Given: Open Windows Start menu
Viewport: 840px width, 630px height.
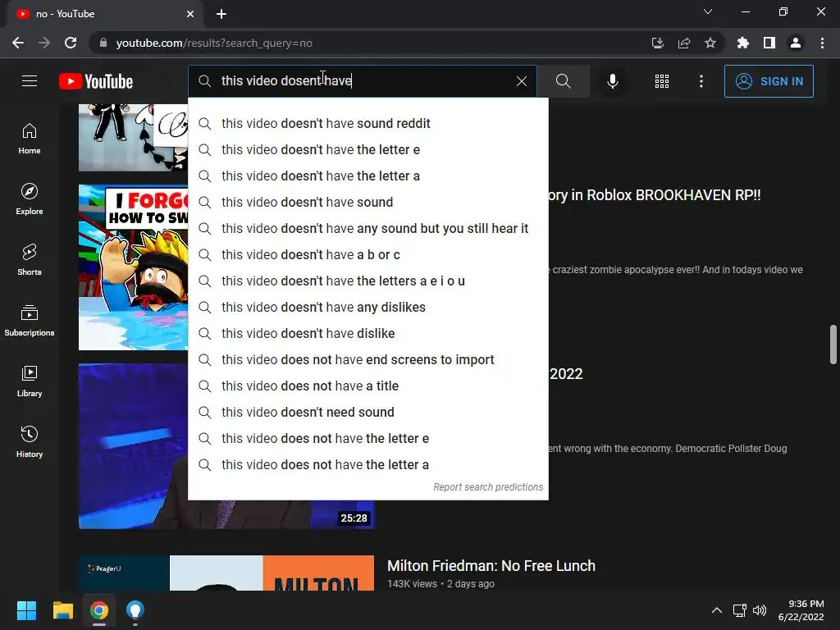Looking at the screenshot, I should click(x=26, y=610).
